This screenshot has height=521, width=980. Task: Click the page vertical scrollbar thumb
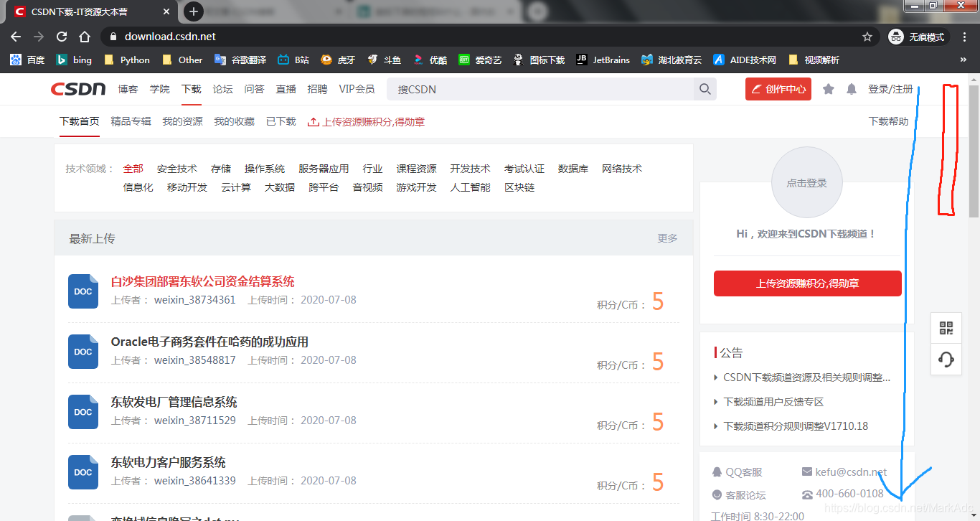coord(974,151)
